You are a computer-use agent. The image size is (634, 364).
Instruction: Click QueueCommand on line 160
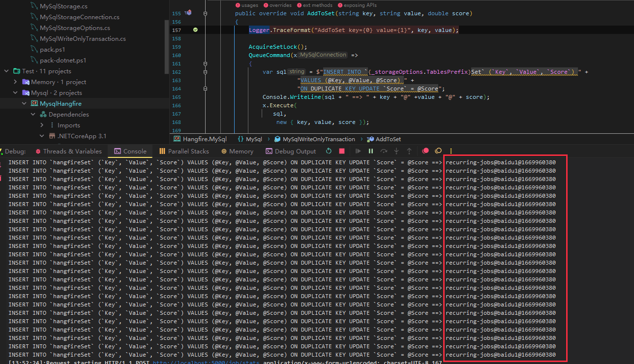coord(270,55)
